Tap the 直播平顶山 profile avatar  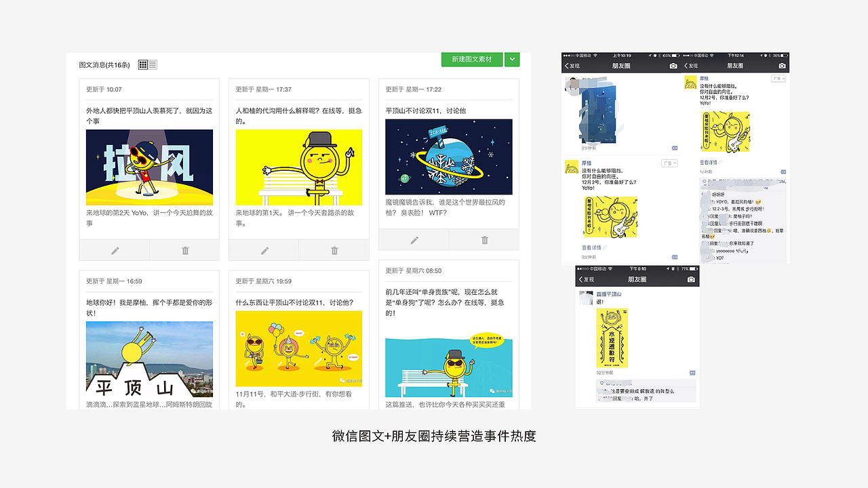(x=587, y=297)
